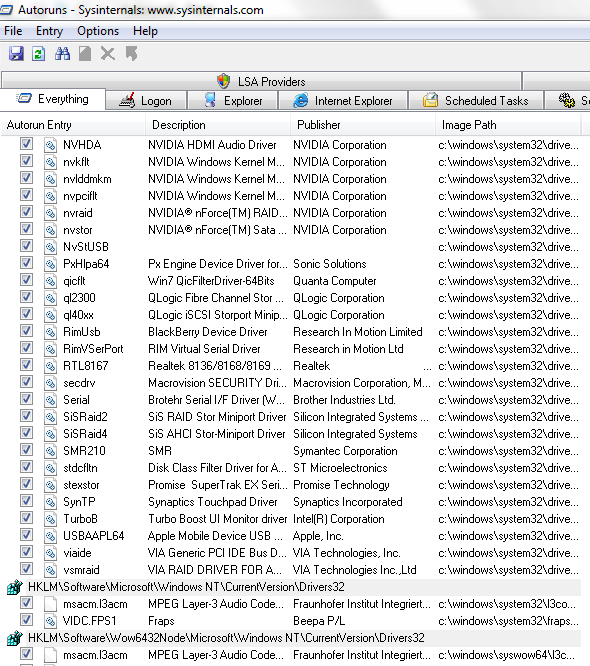Click the driver icon beside viaide
Viewport: 590px width, 666px height.
click(51, 553)
